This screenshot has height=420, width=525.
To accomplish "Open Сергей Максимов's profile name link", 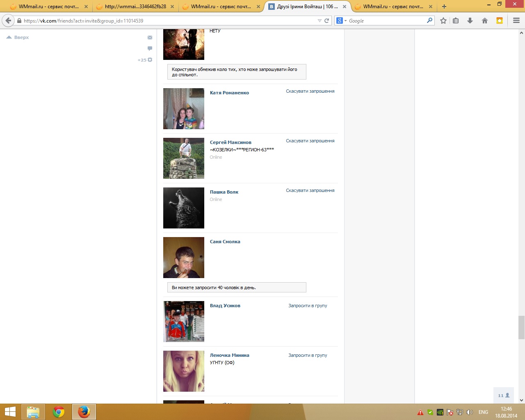I will coord(231,142).
